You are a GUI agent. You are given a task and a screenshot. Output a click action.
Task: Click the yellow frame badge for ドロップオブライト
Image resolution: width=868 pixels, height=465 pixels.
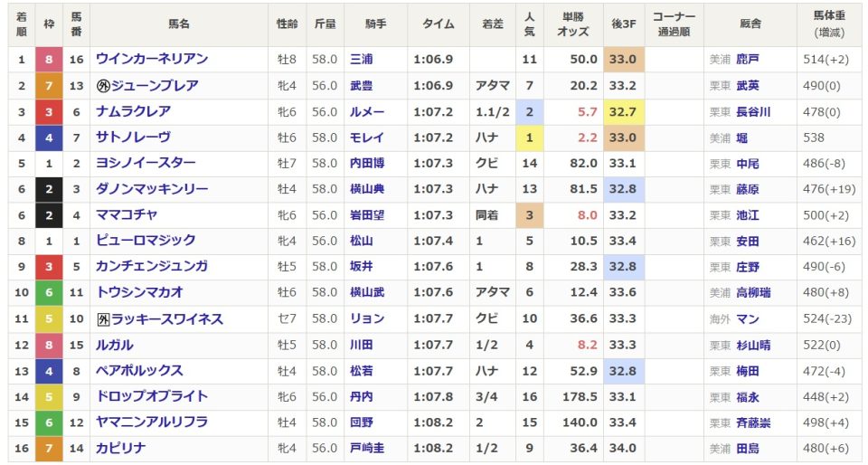[x=49, y=397]
